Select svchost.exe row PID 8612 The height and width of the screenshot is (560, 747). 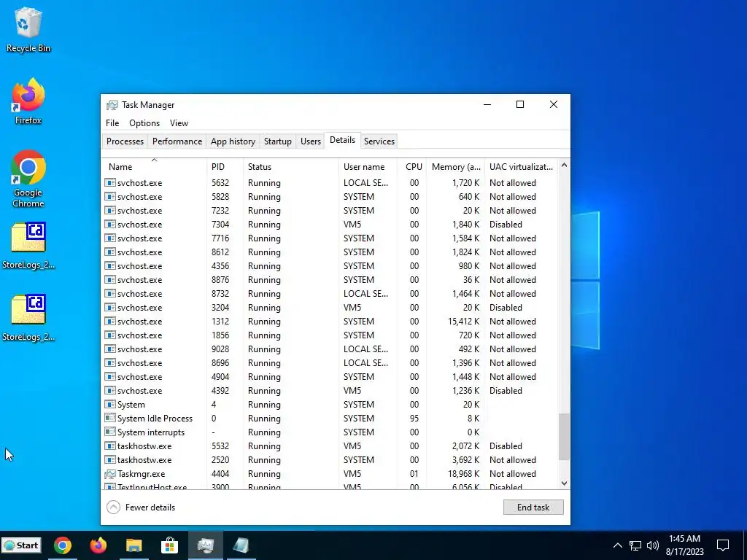[x=330, y=252]
